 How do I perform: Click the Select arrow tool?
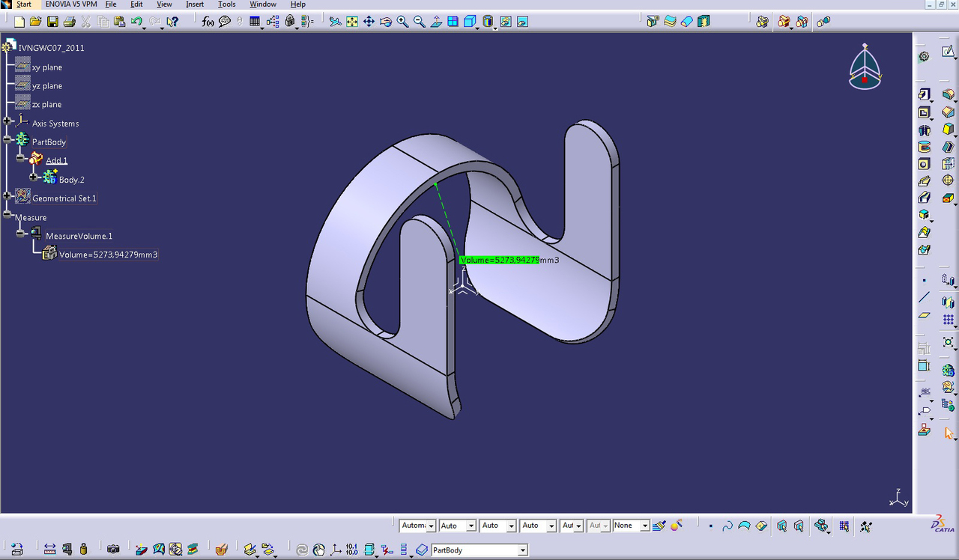click(949, 433)
